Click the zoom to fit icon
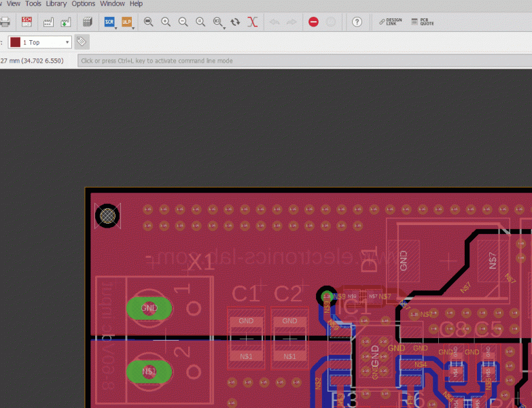Viewport: 532px width, 408px height. (148, 22)
